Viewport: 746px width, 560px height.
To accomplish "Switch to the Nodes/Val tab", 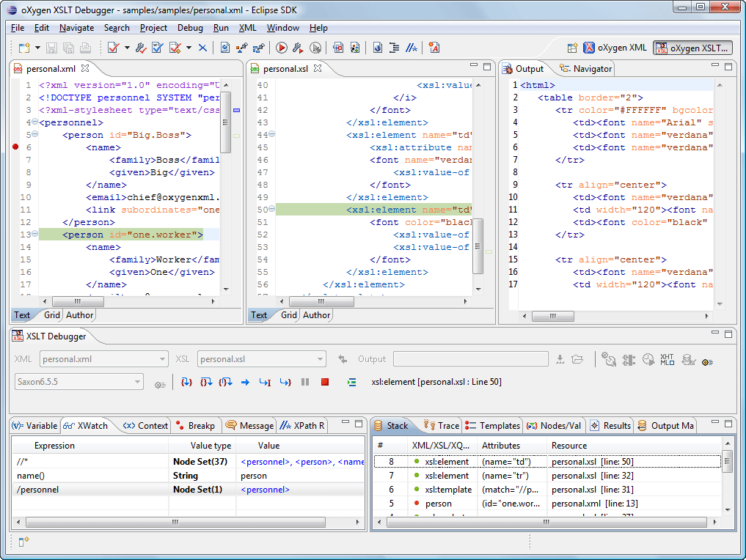I will click(554, 425).
